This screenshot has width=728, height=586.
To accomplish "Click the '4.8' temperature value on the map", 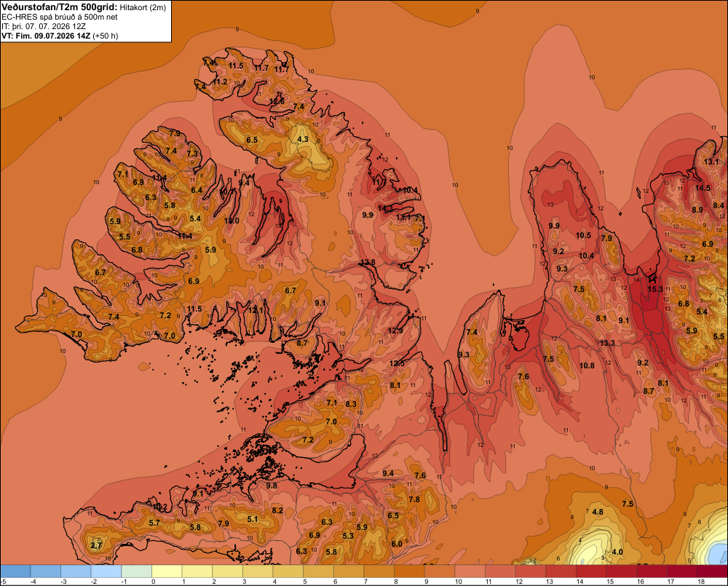I will pyautogui.click(x=598, y=512).
